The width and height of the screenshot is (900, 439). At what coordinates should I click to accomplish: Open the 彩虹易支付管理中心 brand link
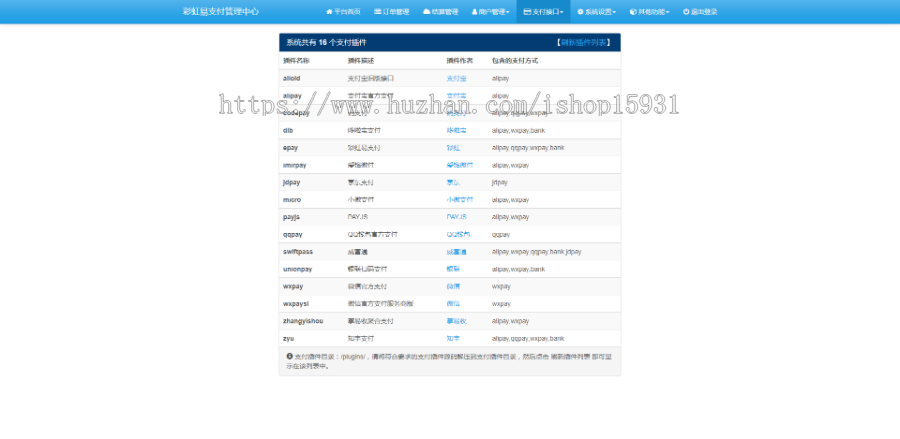click(220, 11)
